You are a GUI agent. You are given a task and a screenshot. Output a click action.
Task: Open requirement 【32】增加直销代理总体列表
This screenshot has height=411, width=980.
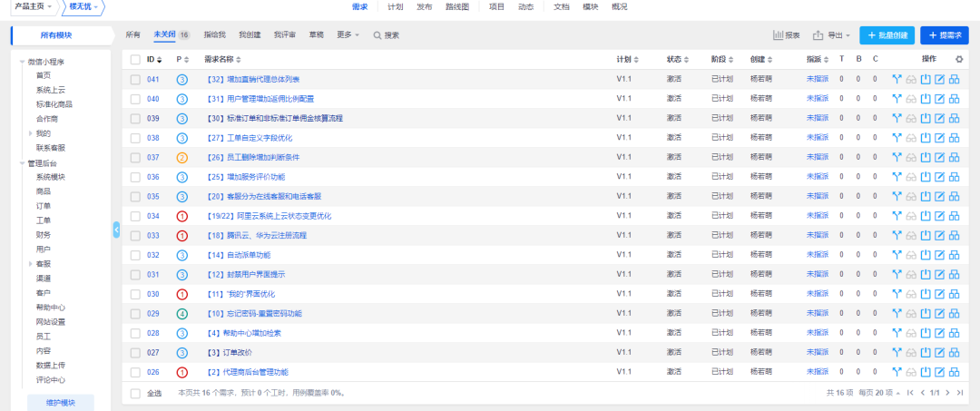point(252,79)
